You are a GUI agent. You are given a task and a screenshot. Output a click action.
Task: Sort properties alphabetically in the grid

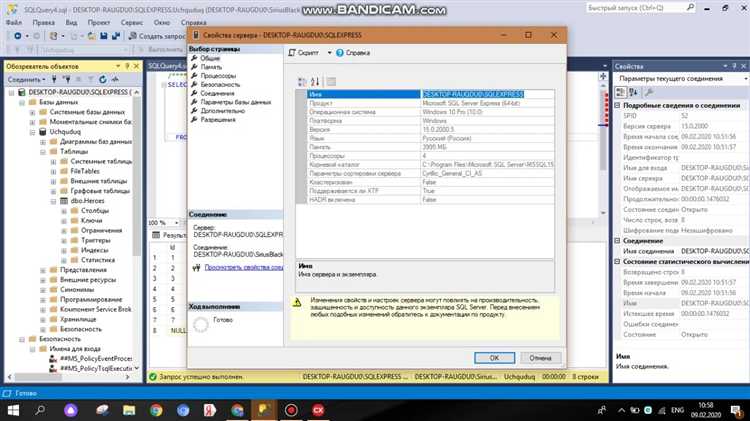click(x=315, y=81)
